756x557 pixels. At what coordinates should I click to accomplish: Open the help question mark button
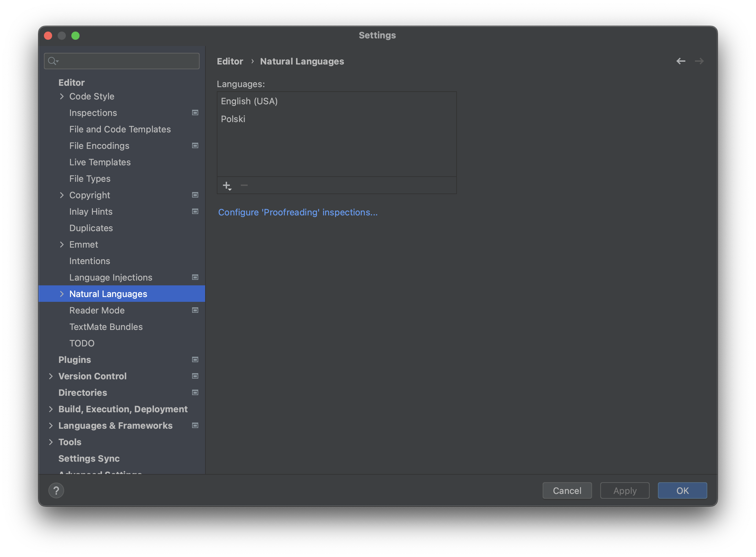[56, 490]
